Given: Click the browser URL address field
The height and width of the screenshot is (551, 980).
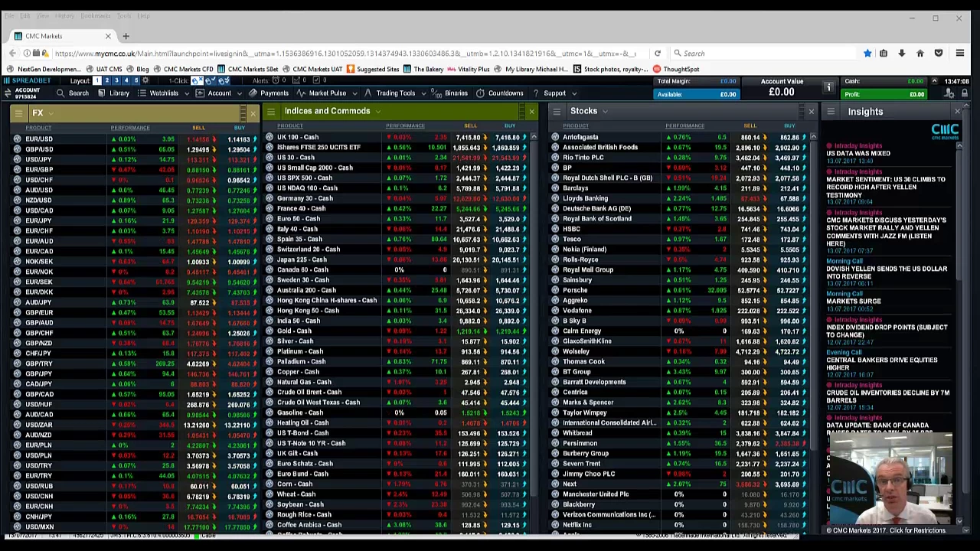Looking at the screenshot, I should pyautogui.click(x=345, y=54).
